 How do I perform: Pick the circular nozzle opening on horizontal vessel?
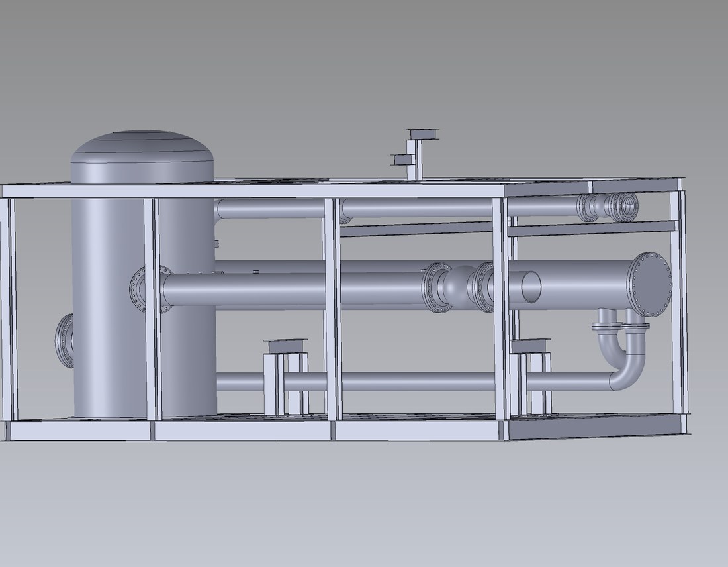point(531,287)
